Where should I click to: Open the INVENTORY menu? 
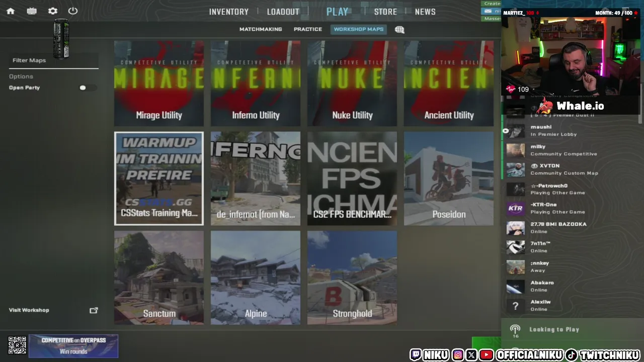[x=229, y=12]
